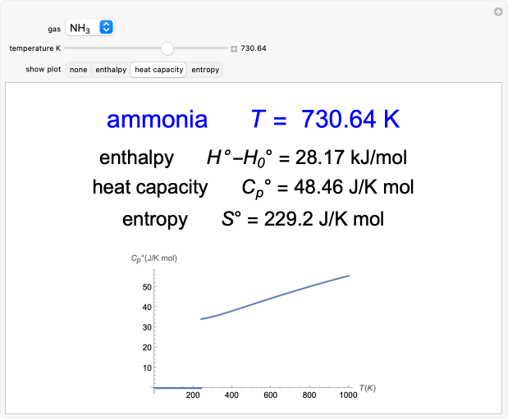The width and height of the screenshot is (508, 420).
Task: Click the blue "ammonia" heading
Action: tap(157, 120)
